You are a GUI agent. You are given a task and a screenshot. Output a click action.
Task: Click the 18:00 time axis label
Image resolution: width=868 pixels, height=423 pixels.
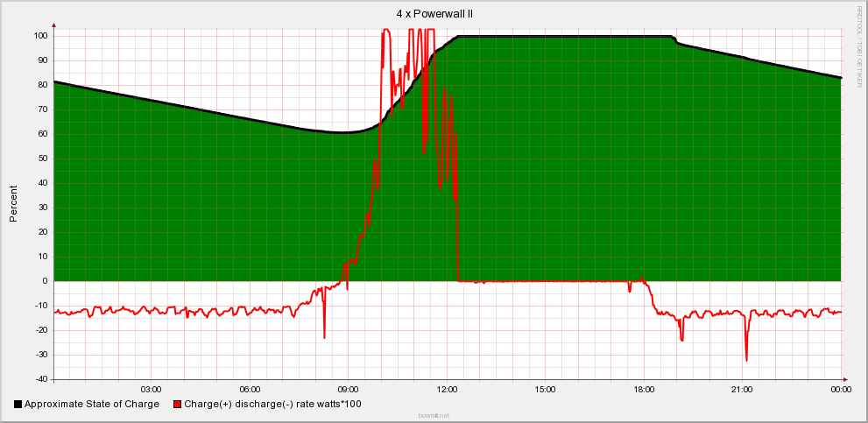(x=644, y=390)
